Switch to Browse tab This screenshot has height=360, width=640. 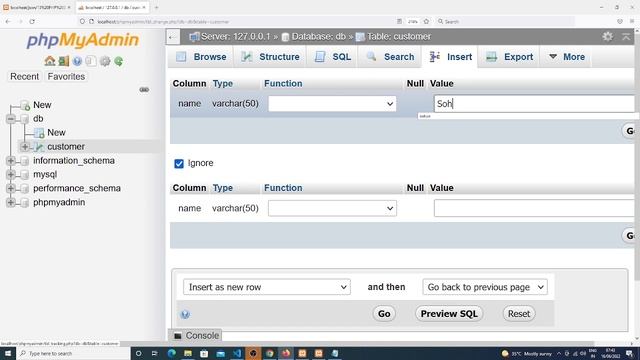pyautogui.click(x=201, y=57)
